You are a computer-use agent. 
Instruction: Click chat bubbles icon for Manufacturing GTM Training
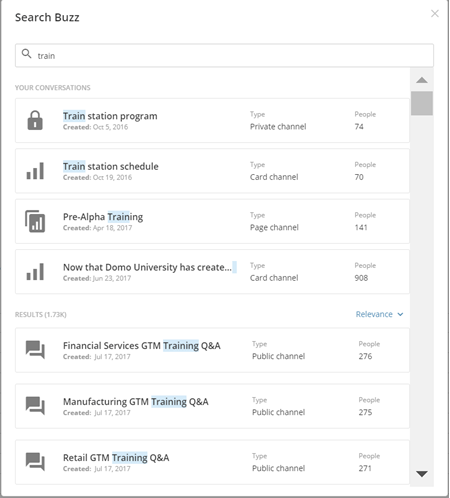coord(35,406)
